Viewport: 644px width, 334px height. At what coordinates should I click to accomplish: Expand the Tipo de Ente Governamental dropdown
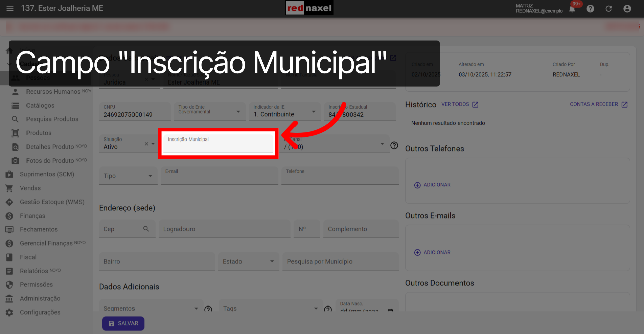tap(239, 111)
